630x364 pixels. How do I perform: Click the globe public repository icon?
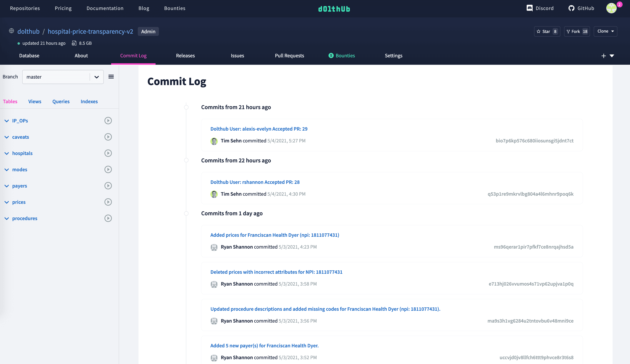[11, 31]
